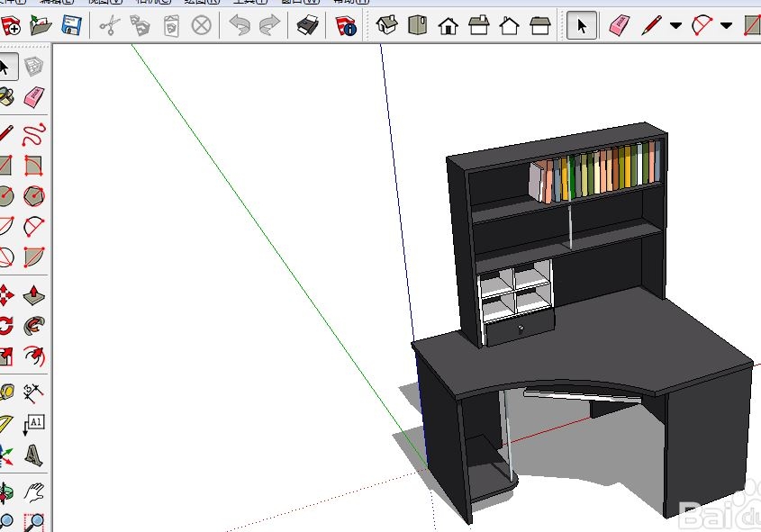Switch to the Left view house icon
761x532 pixels.
point(539,25)
